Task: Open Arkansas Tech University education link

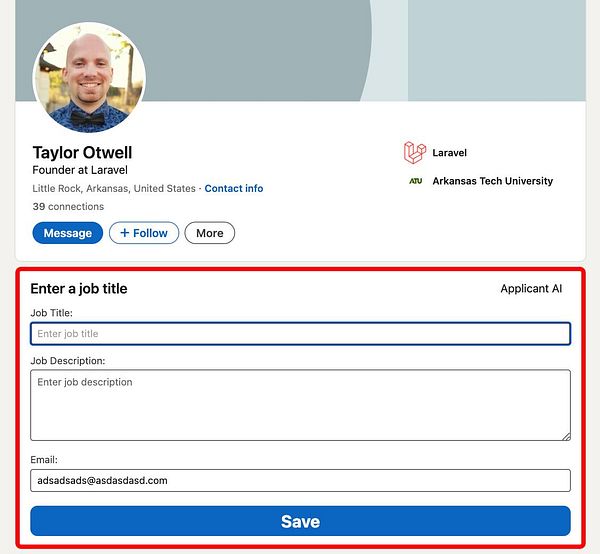Action: [492, 181]
